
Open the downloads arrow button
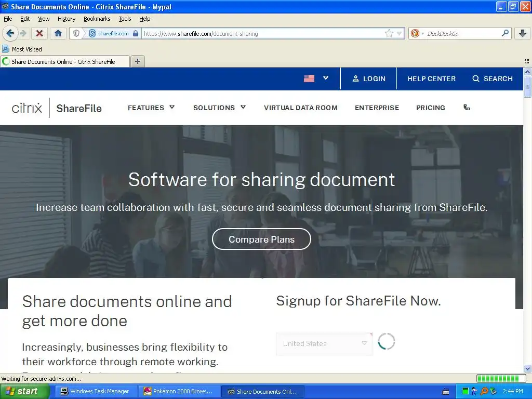click(x=523, y=33)
